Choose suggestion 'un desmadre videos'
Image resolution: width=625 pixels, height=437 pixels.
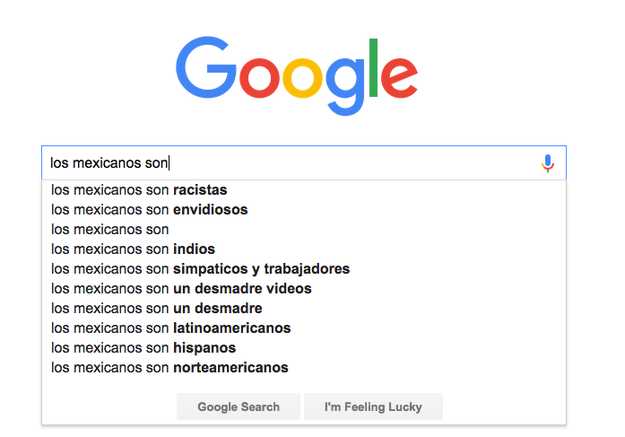(304, 289)
